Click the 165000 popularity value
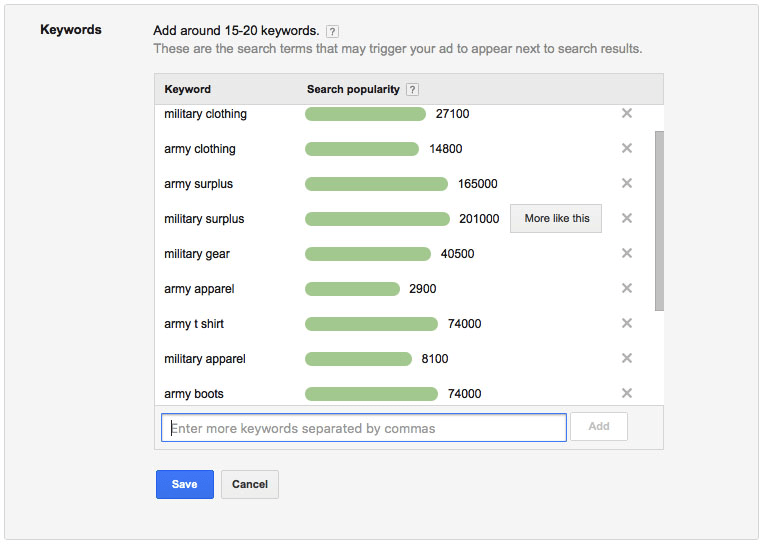Viewport: 764px width, 544px height. [478, 184]
